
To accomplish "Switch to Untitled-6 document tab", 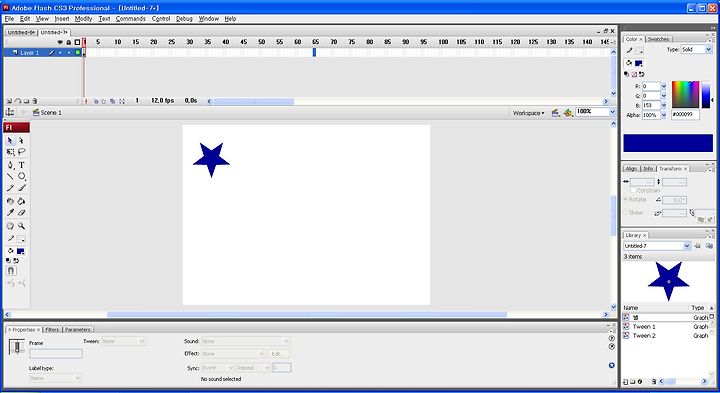I will 21,33.
